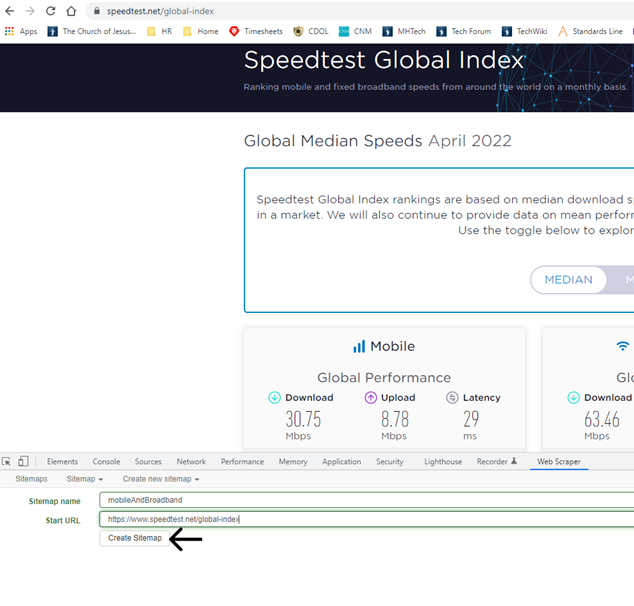Switch to the Performance tab
The height and width of the screenshot is (606, 634).
coord(242,462)
